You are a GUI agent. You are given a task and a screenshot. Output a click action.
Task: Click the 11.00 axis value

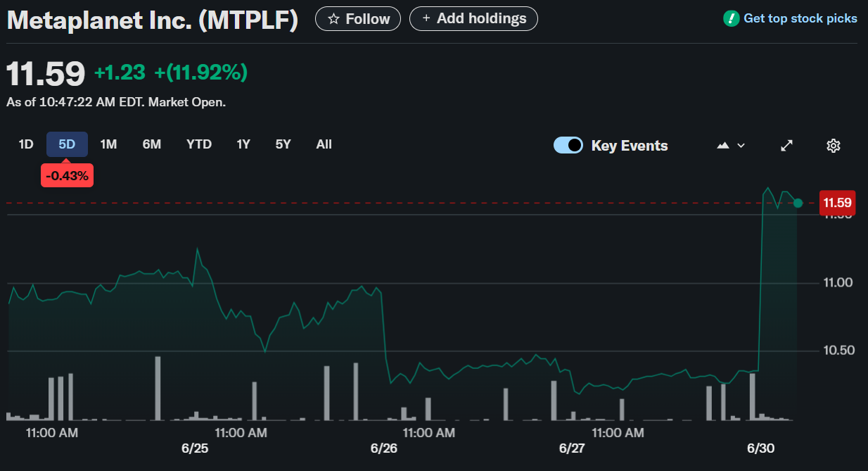coord(838,282)
